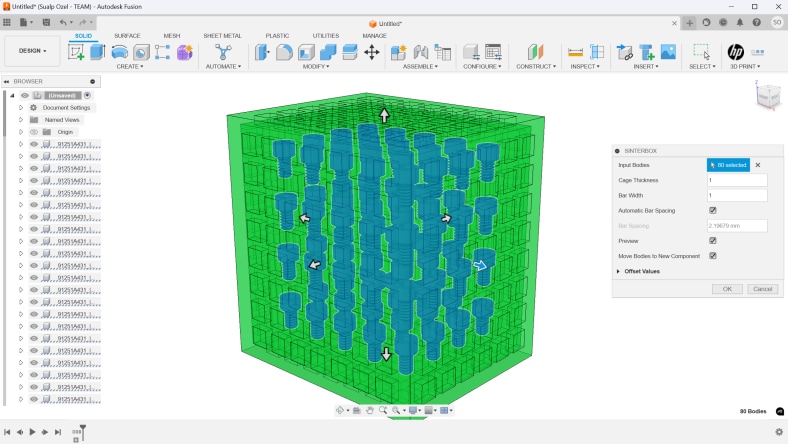This screenshot has height=444, width=788.
Task: Activate the Measure tool
Action: coord(575,52)
